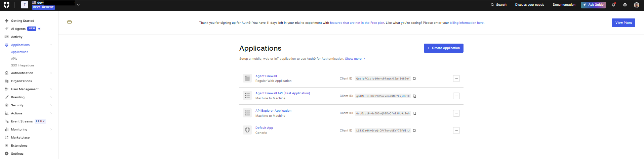This screenshot has width=644, height=159.
Task: Click Discuss your needs link
Action: [x=529, y=5]
